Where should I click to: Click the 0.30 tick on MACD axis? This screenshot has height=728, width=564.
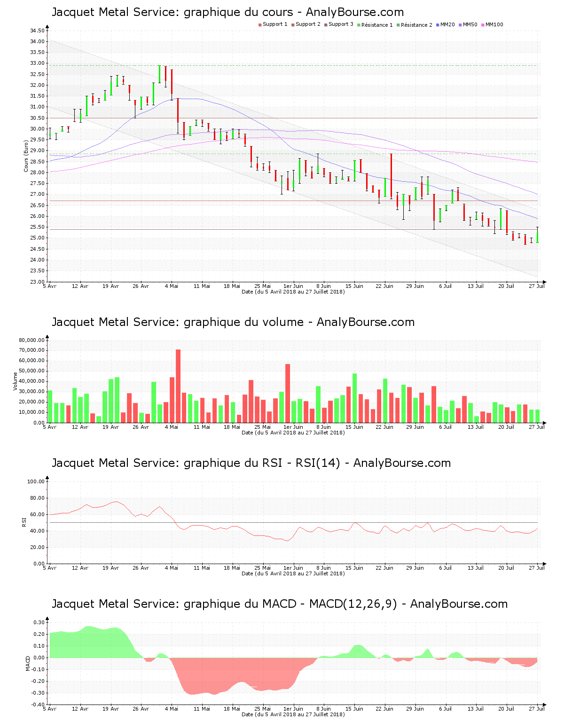pos(39,622)
